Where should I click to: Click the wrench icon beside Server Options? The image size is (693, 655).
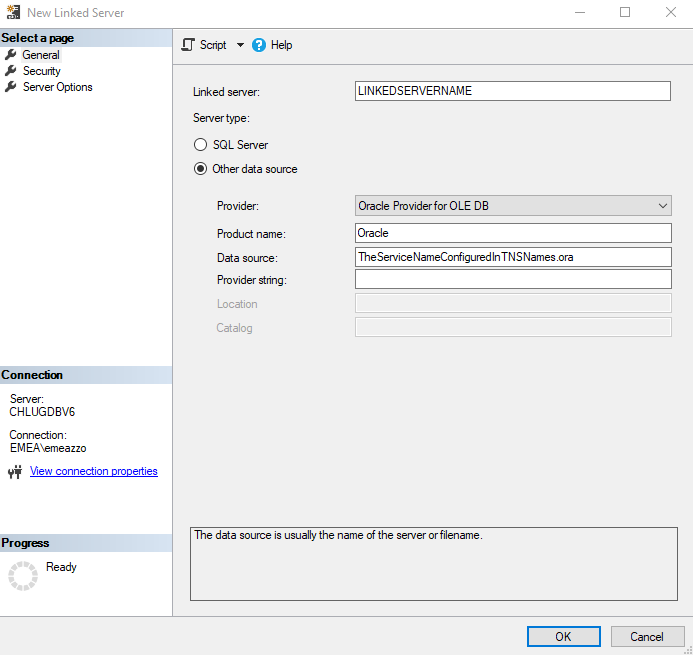[11, 87]
